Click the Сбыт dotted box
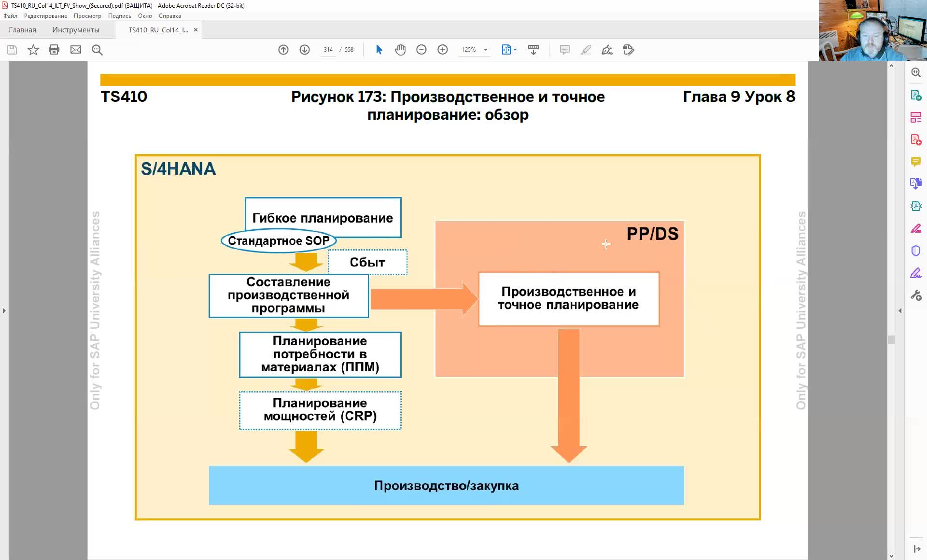Screen dimensions: 927x560 tap(367, 262)
